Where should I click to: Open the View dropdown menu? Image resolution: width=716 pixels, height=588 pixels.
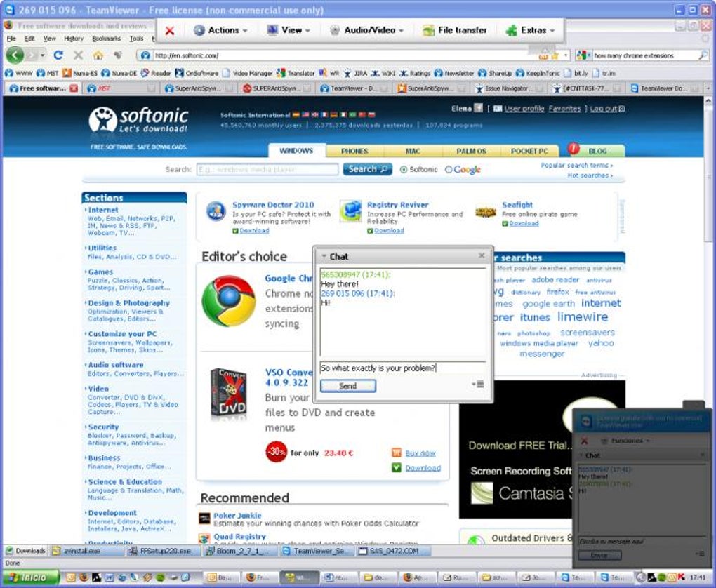(x=288, y=30)
